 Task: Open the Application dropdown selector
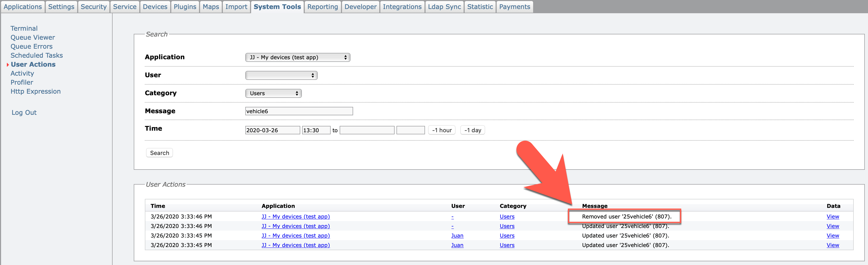(298, 57)
